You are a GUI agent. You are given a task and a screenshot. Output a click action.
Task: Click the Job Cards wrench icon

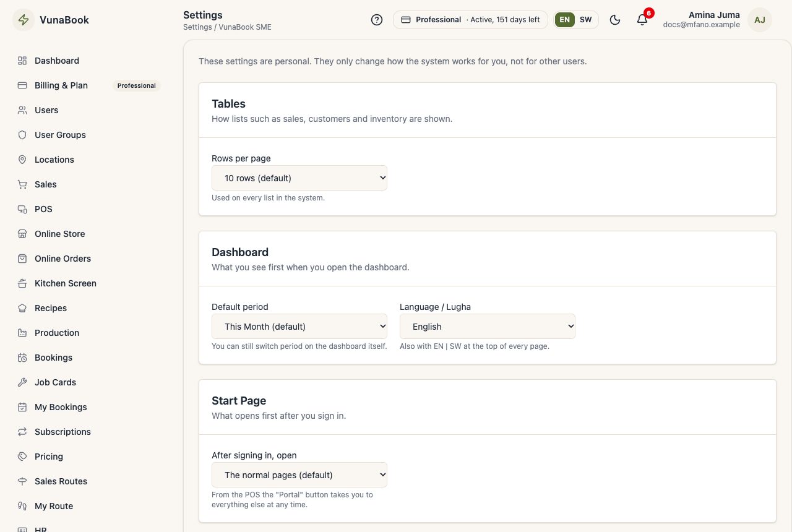(x=22, y=382)
